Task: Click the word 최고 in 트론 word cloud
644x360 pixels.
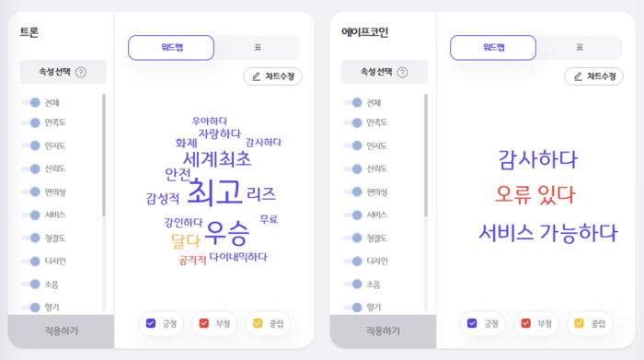Action: (214, 192)
